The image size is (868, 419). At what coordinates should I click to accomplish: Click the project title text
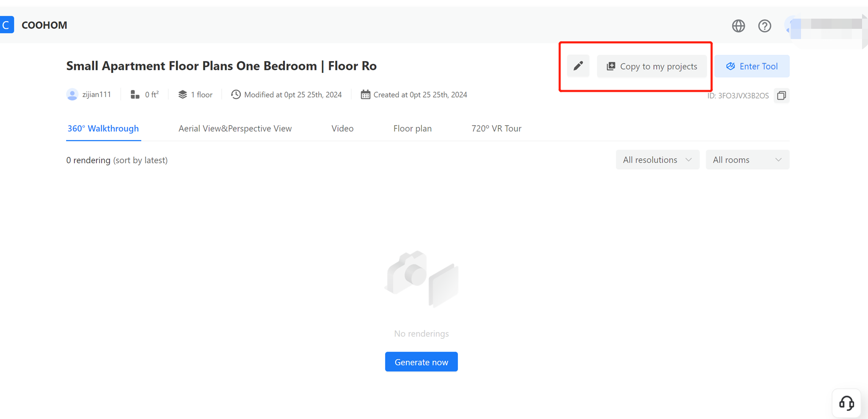(221, 66)
